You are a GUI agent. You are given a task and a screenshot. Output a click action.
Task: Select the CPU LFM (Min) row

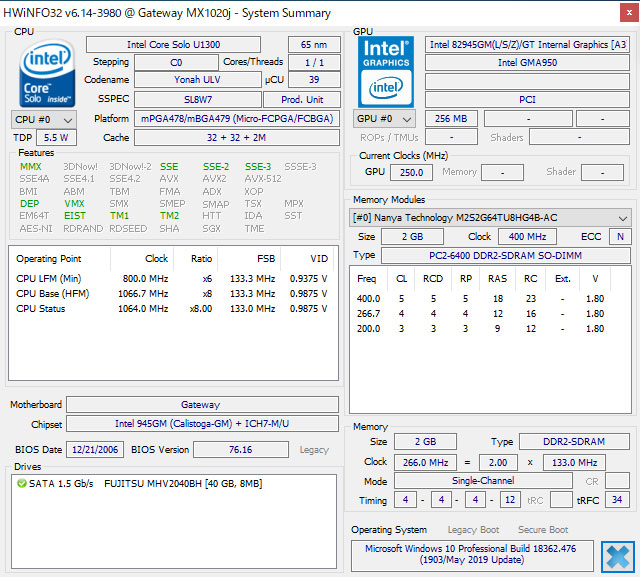(172, 279)
